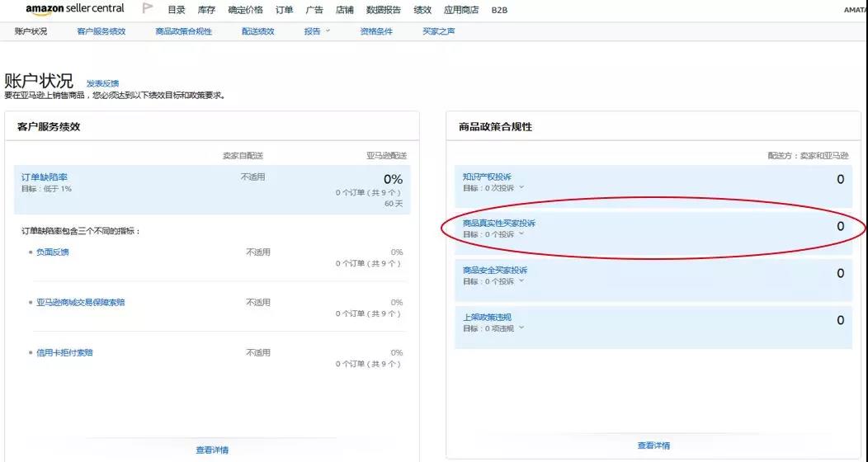The width and height of the screenshot is (868, 462).
Task: Switch to 买家之声 sub-tab
Action: (x=439, y=31)
